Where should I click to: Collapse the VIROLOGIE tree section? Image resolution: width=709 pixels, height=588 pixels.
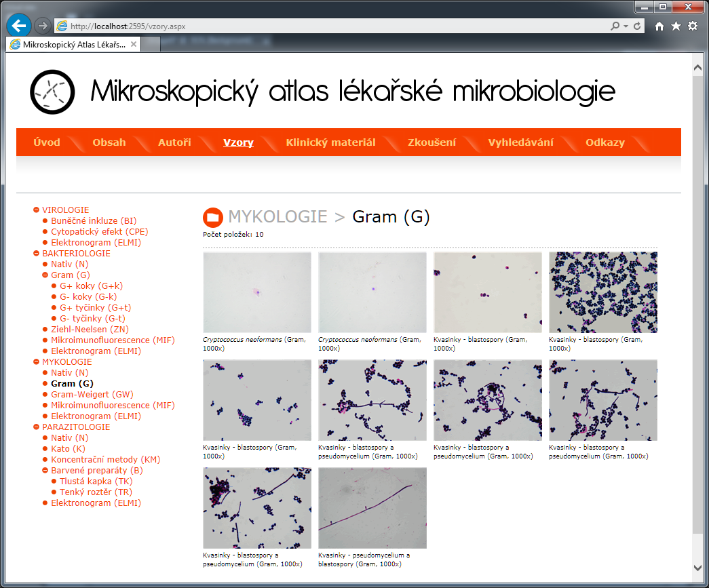tap(37, 210)
